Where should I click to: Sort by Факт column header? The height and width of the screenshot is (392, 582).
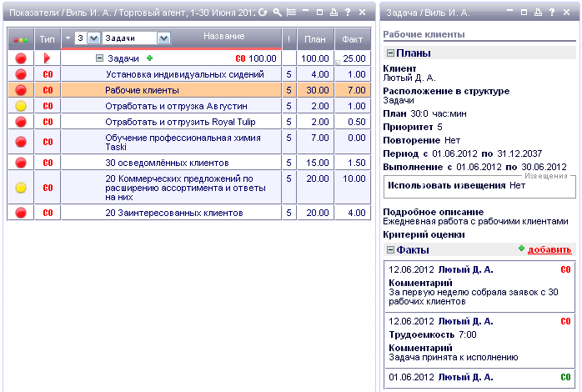coord(352,39)
